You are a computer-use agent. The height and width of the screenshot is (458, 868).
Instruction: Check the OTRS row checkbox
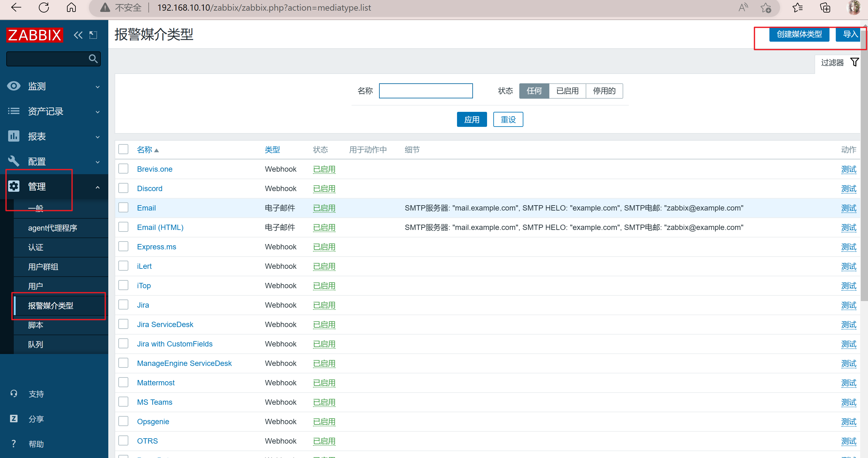click(x=123, y=440)
